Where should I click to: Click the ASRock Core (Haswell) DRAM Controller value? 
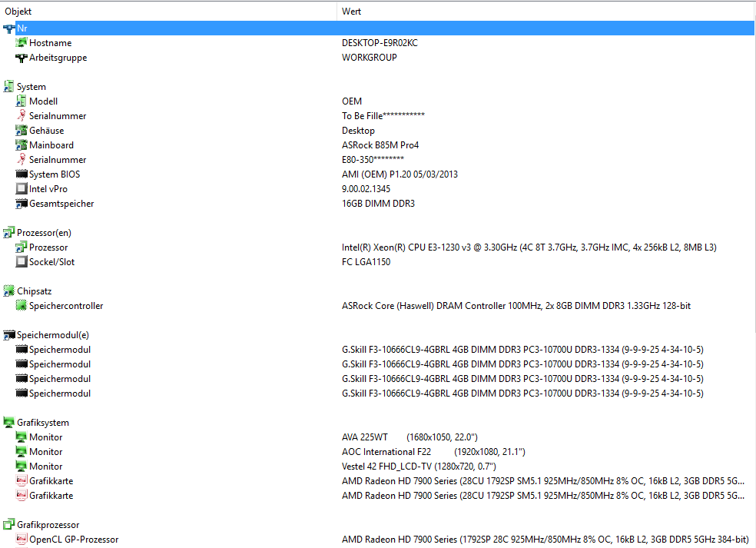516,306
